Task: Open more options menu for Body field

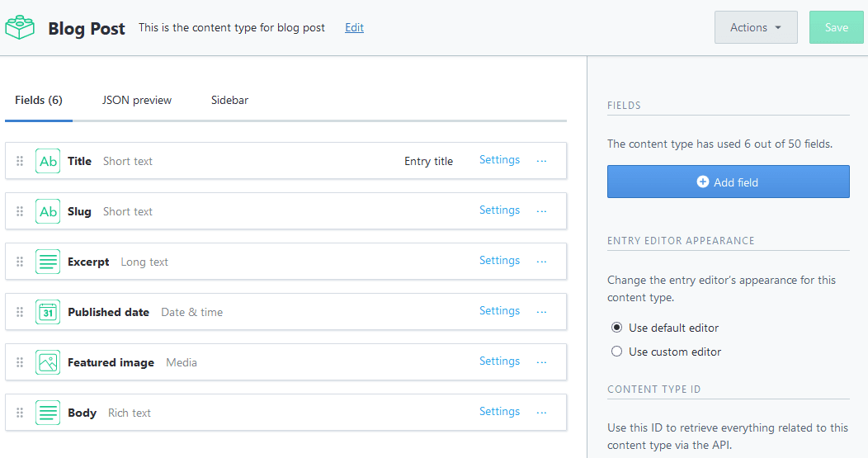Action: pos(542,413)
